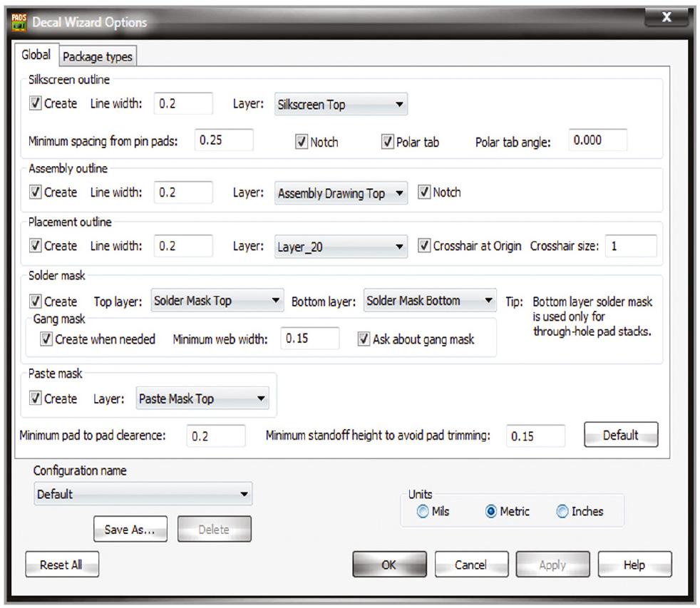Choose Inches as the unit
The height and width of the screenshot is (608, 700).
click(562, 511)
